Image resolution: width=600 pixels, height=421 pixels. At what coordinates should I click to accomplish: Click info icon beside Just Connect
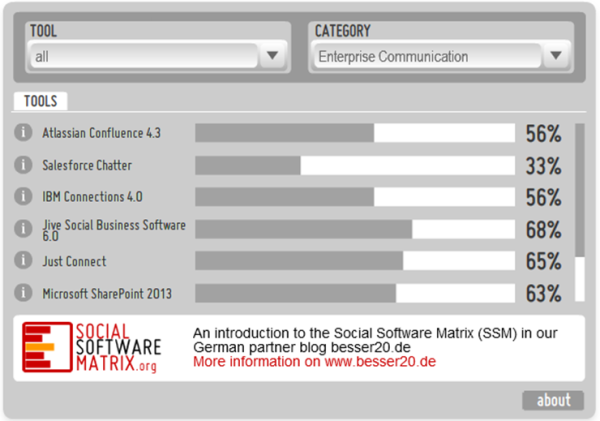pyautogui.click(x=23, y=261)
